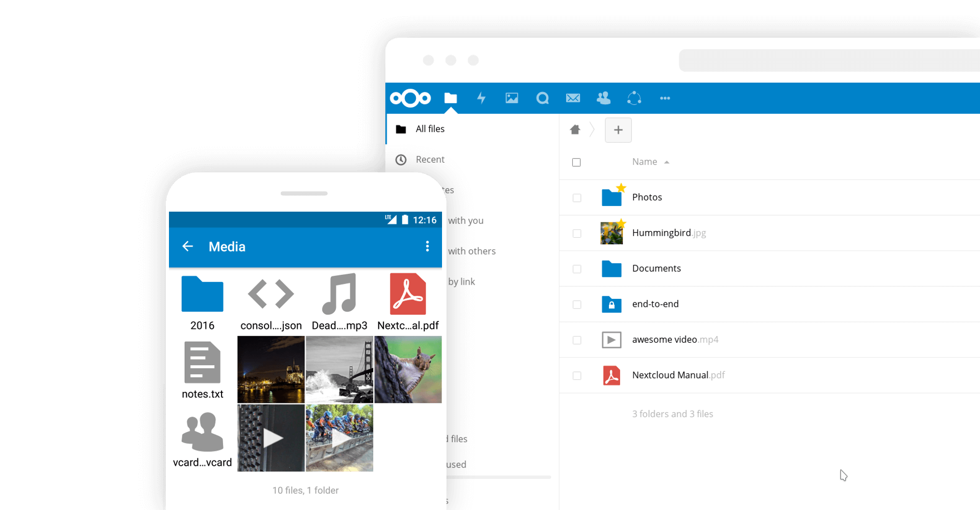Open night cityscape photo thumbnail
980x510 pixels.
point(271,370)
